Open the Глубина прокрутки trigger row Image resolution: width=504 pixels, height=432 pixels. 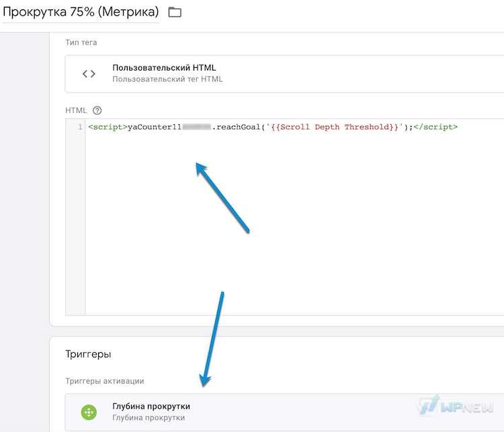point(284,412)
